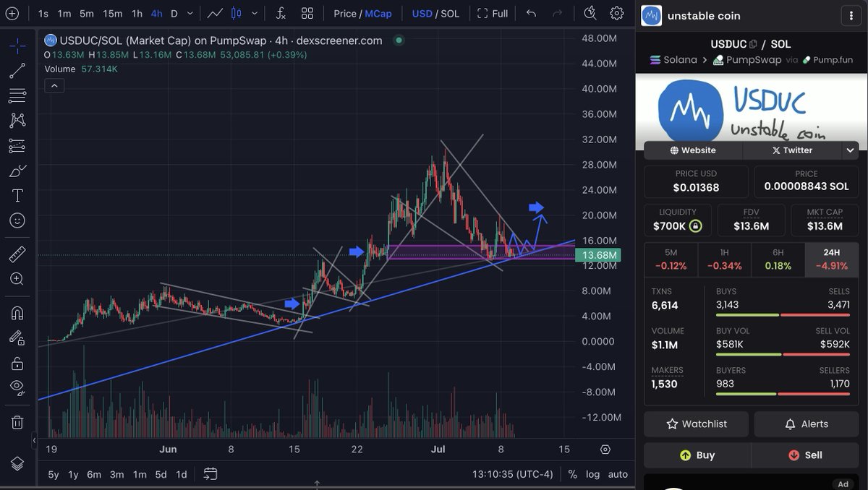Open time axis settings gear
This screenshot has width=868, height=490.
point(605,449)
